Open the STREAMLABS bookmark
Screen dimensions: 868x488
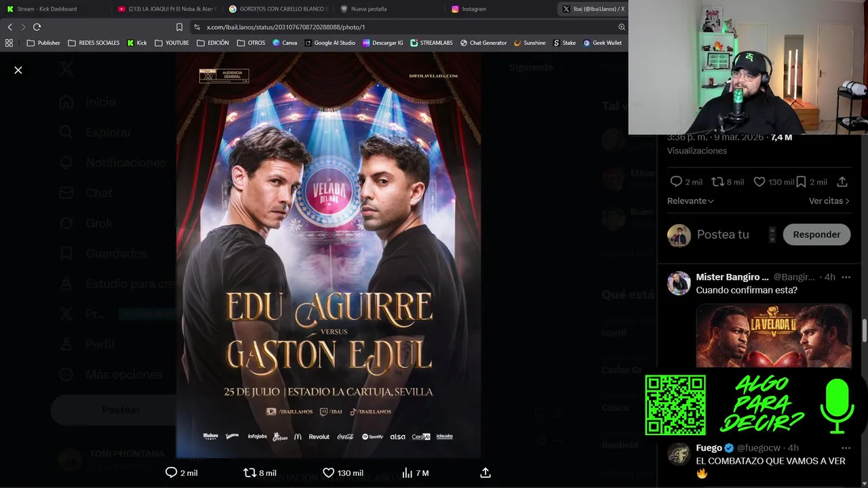coord(431,43)
